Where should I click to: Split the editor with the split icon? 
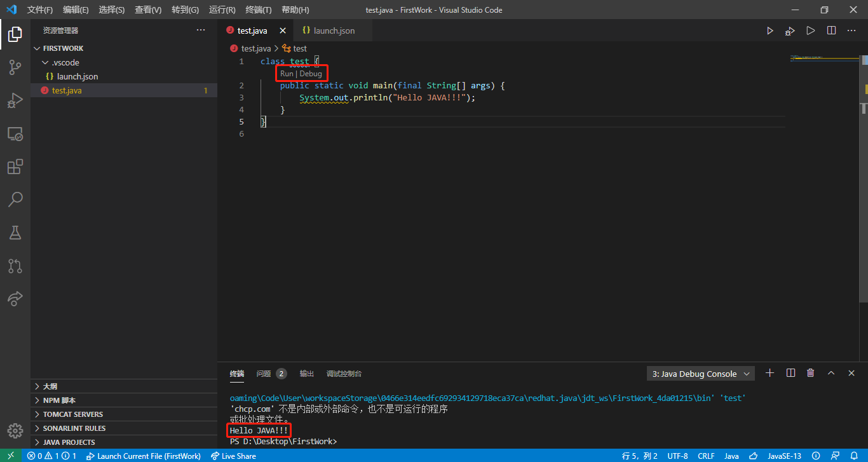tap(831, 31)
